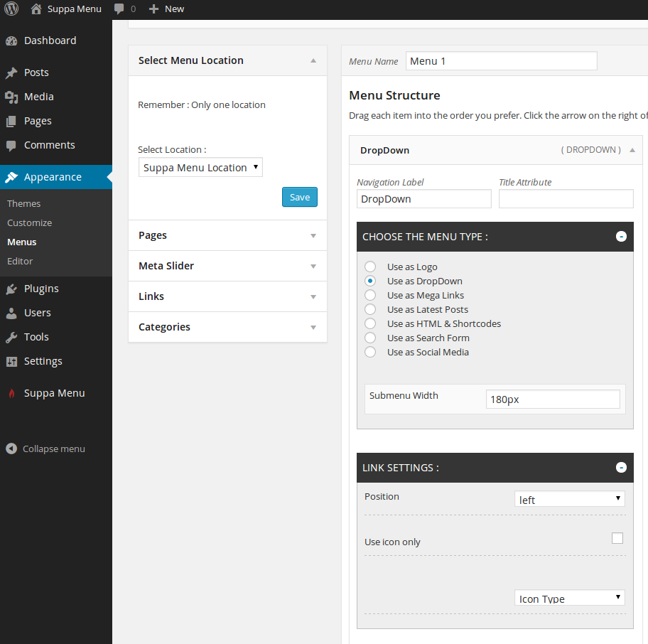Image resolution: width=648 pixels, height=644 pixels.
Task: Click the Media icon in the sidebar
Action: click(x=11, y=97)
